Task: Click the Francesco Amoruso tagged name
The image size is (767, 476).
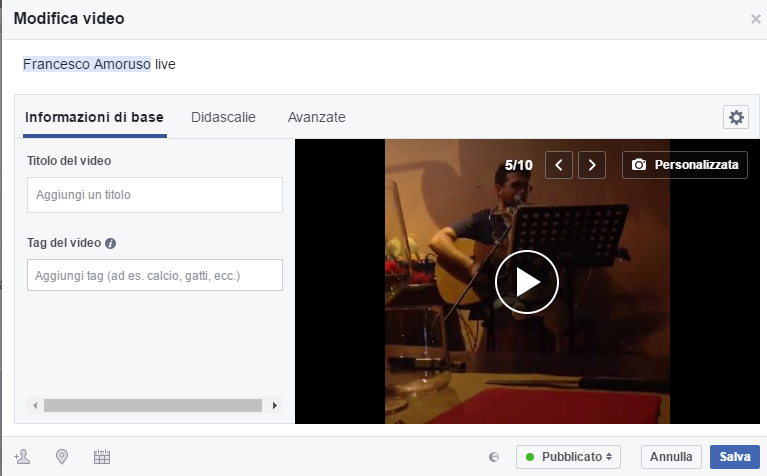Action: click(87, 64)
